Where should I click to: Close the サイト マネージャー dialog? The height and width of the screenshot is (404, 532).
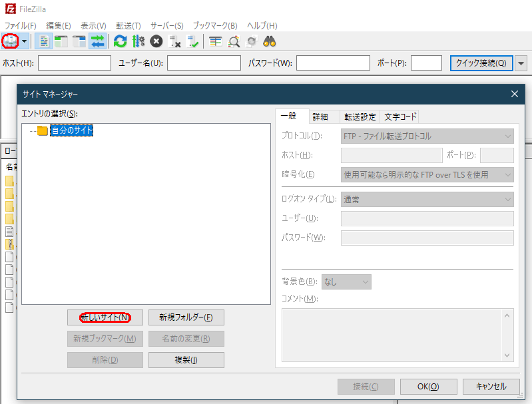(515, 94)
